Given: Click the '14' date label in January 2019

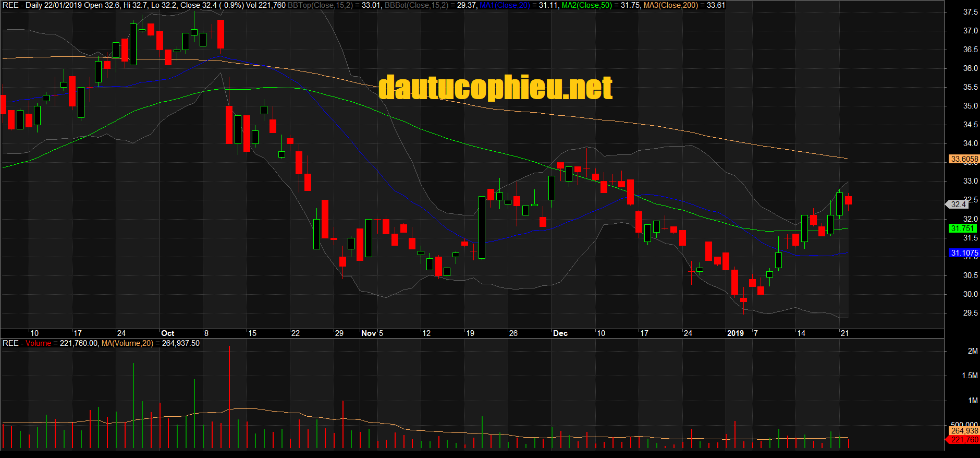Looking at the screenshot, I should point(801,333).
